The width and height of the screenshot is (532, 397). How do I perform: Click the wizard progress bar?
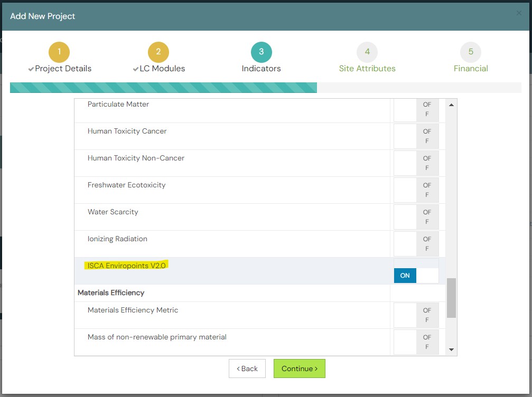(266, 88)
